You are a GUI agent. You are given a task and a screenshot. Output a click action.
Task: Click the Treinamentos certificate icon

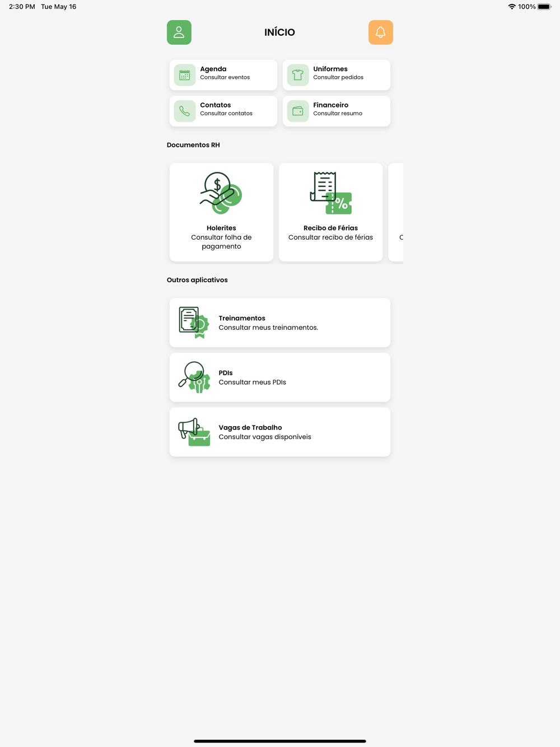(194, 323)
